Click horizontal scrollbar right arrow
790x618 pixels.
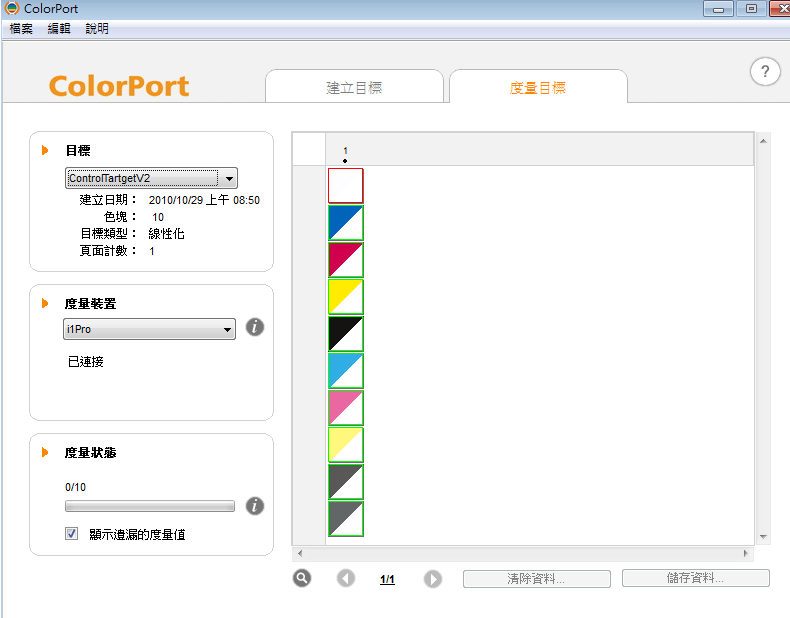(746, 553)
